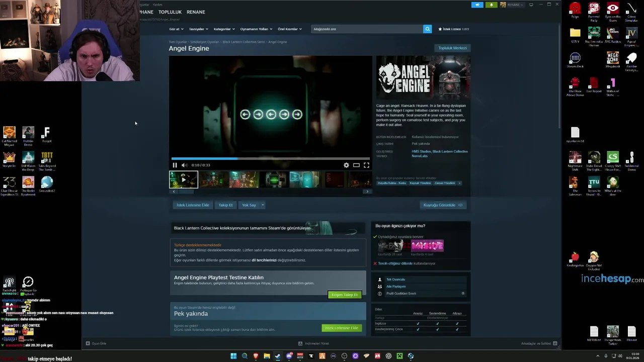Open the Kindergarten desktop shortcut
Screen dimensions: 644x362
tap(575, 259)
